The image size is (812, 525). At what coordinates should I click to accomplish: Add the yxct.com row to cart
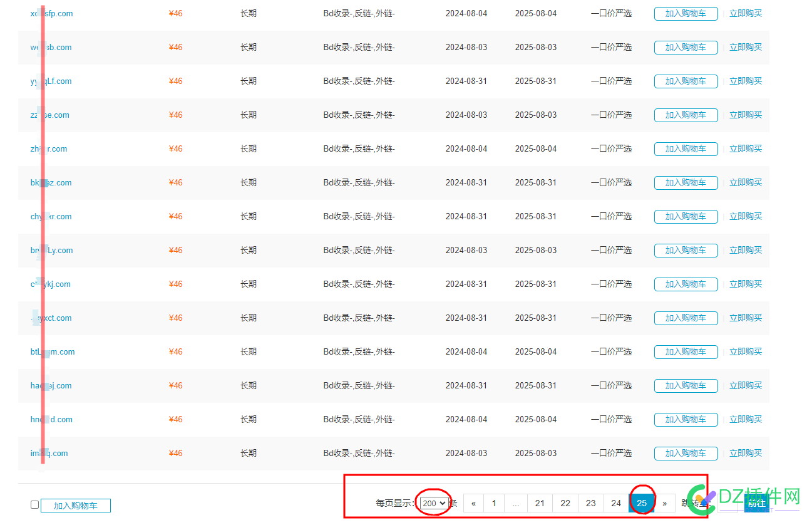tap(686, 318)
